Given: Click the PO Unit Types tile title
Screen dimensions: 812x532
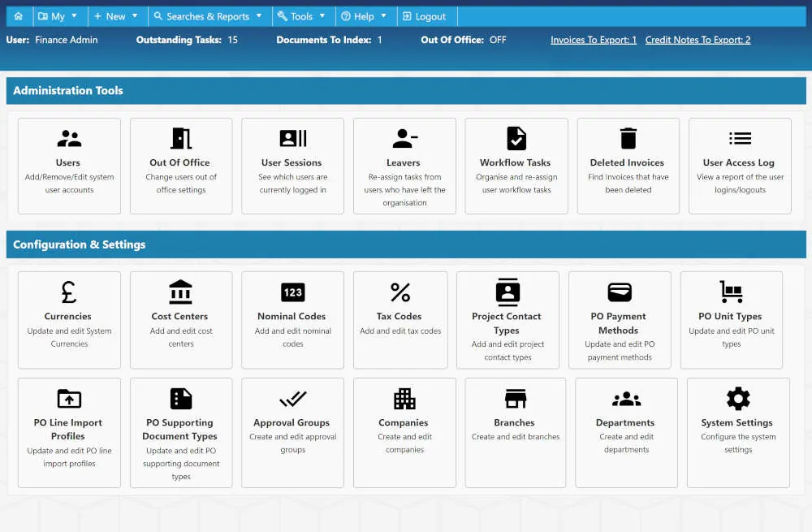Looking at the screenshot, I should pyautogui.click(x=730, y=317).
